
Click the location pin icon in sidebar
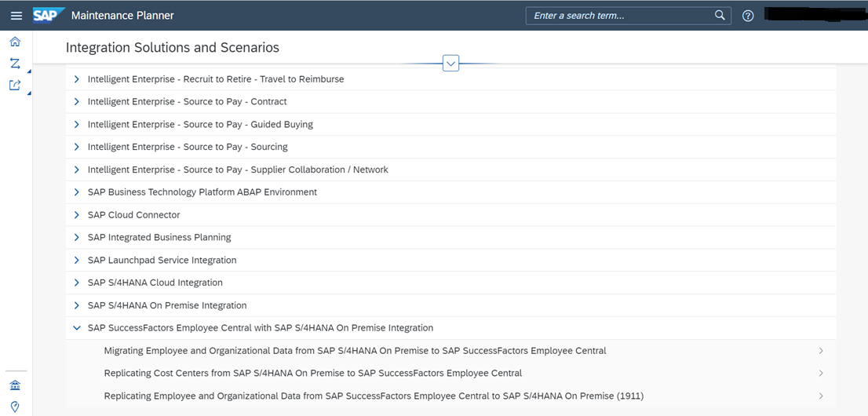click(x=15, y=407)
